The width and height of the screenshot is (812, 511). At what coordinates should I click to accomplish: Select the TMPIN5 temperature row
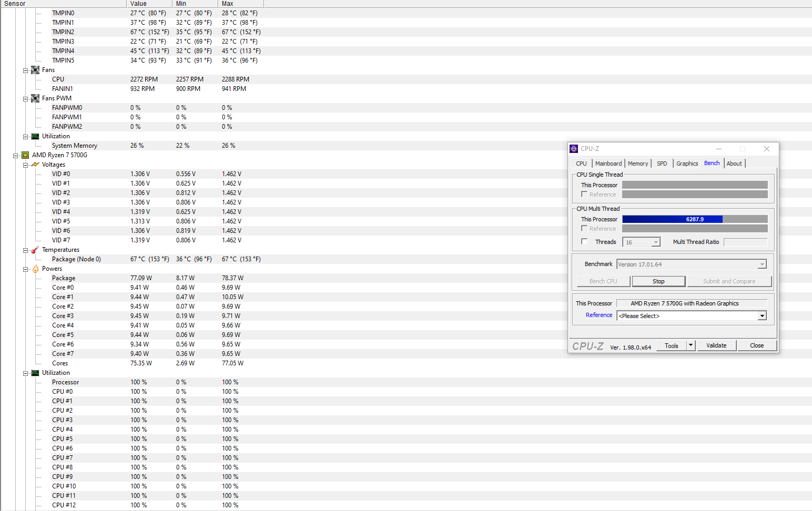click(x=406, y=60)
